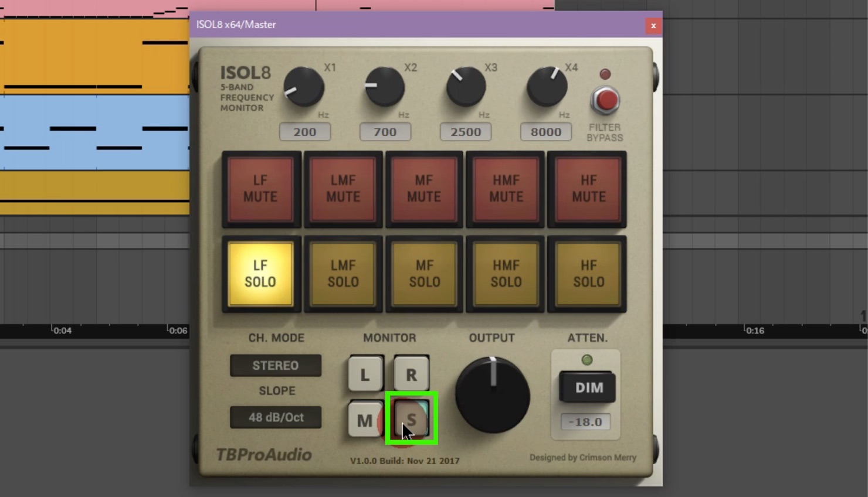Click the X3 crossover frequency knob

pyautogui.click(x=466, y=87)
